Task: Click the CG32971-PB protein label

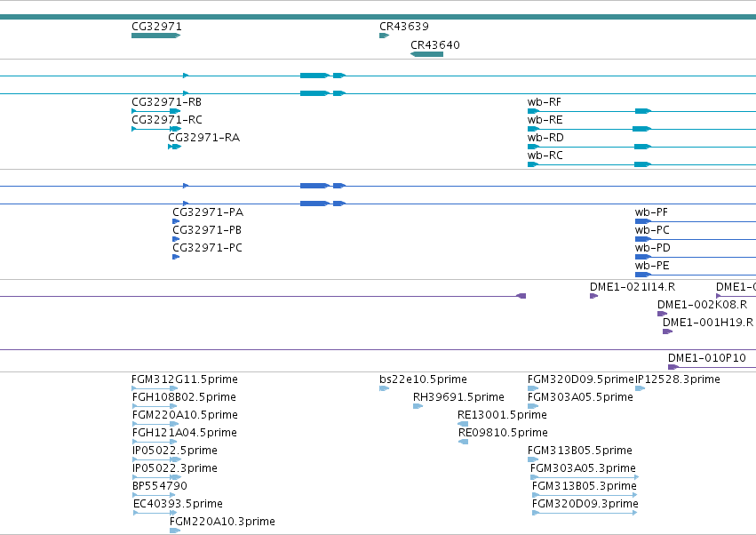Action: pos(207,230)
